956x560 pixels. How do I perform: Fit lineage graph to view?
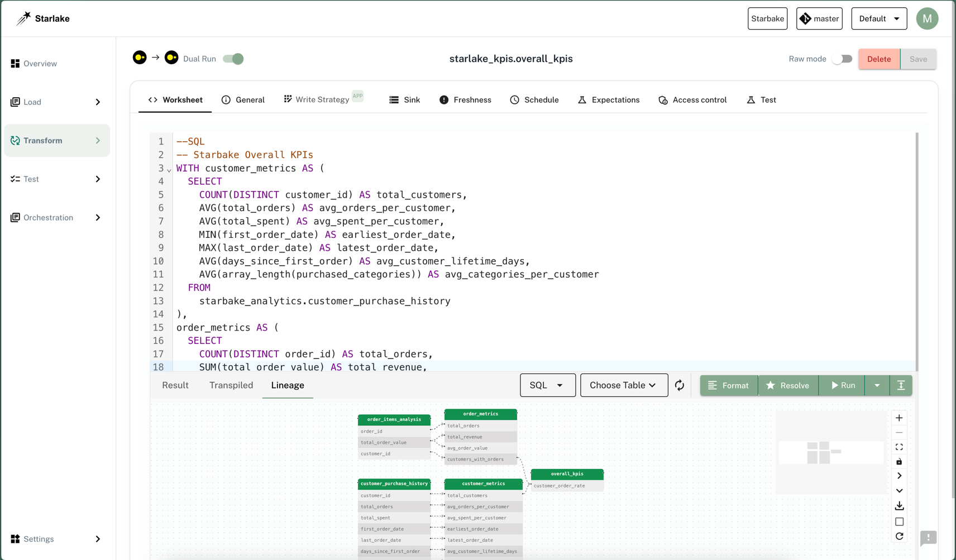[899, 447]
